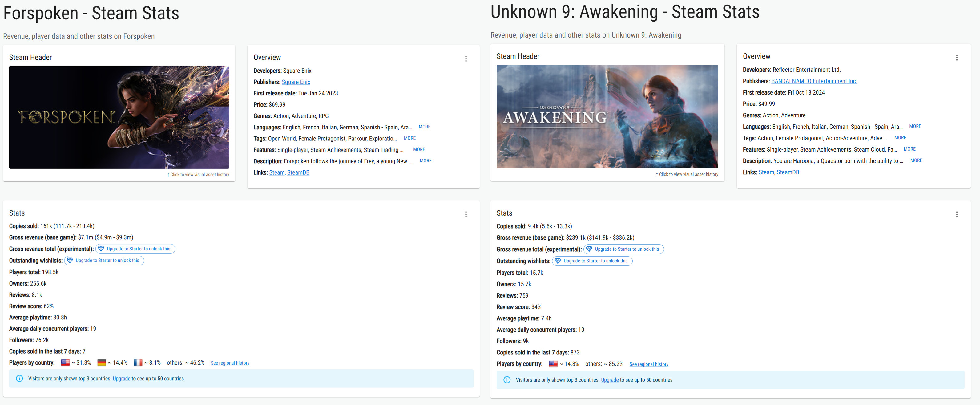Click diamond icon in Unknown 9 wishlists upgrade

tap(558, 261)
